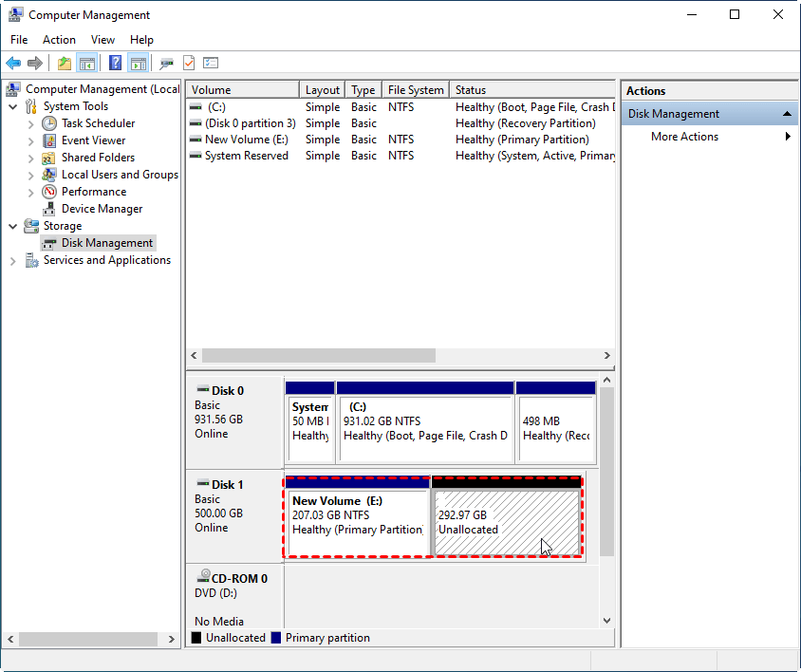
Task: Select New Volume (E:) 207.03 GB partition
Action: (x=358, y=516)
